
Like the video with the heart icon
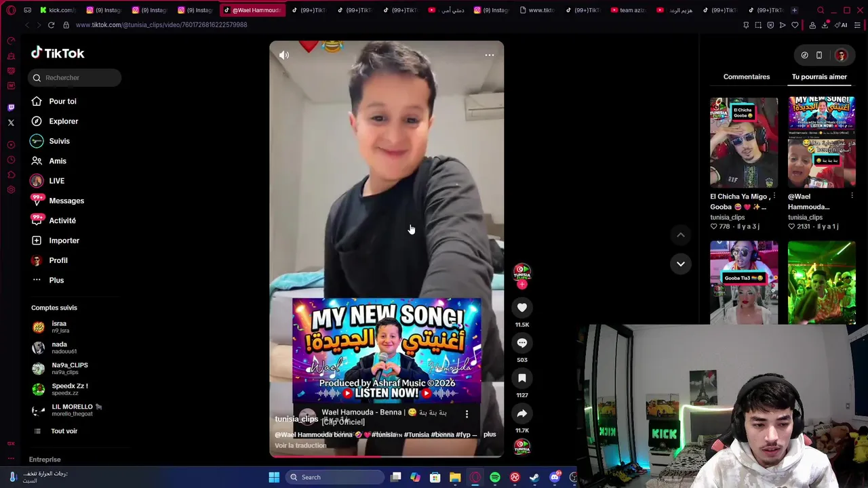[x=522, y=308]
